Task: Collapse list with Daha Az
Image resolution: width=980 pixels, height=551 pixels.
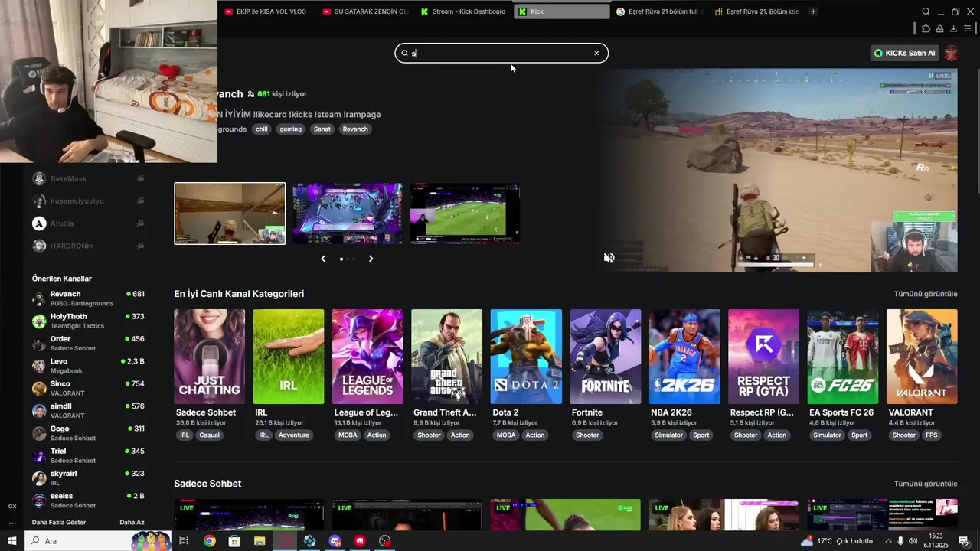Action: point(132,523)
